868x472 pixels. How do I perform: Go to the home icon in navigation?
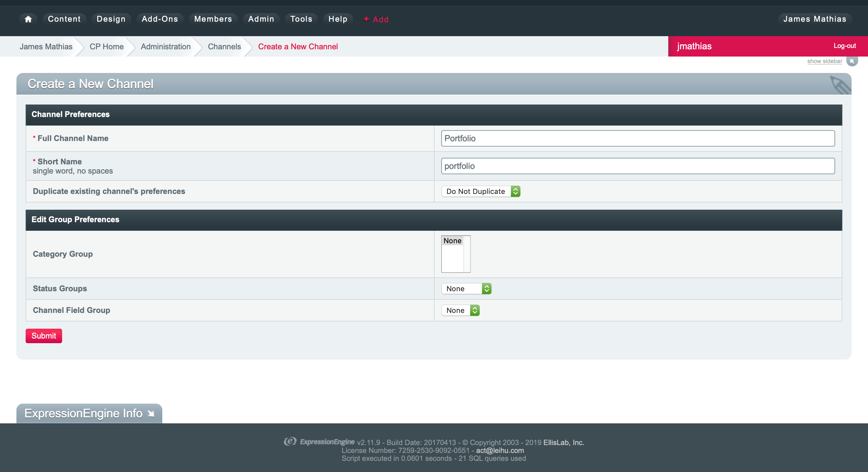tap(28, 19)
